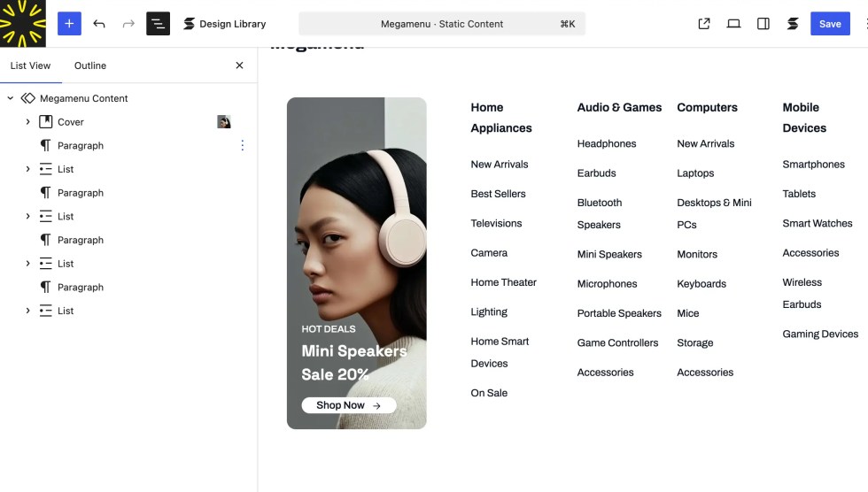Redo the last undone change
Screen dimensions: 868x492
pos(128,24)
